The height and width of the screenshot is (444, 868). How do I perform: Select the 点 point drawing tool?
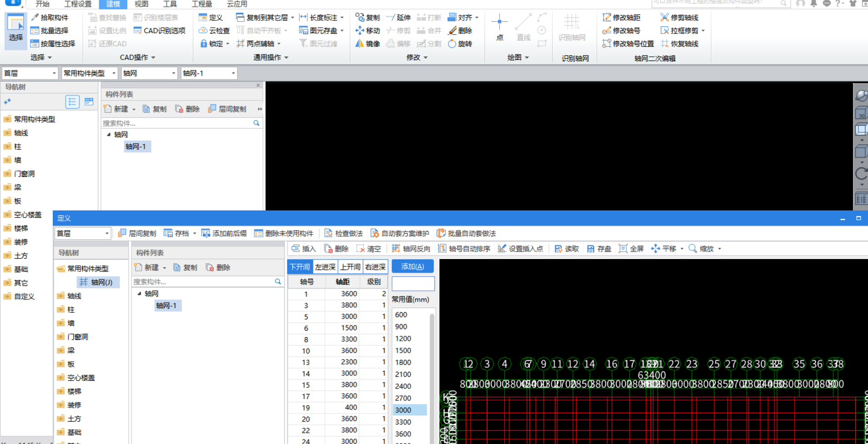coord(500,27)
